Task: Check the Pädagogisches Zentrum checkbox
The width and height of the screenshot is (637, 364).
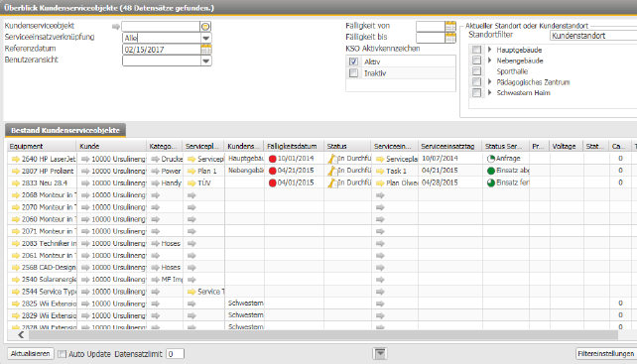Action: (x=476, y=82)
